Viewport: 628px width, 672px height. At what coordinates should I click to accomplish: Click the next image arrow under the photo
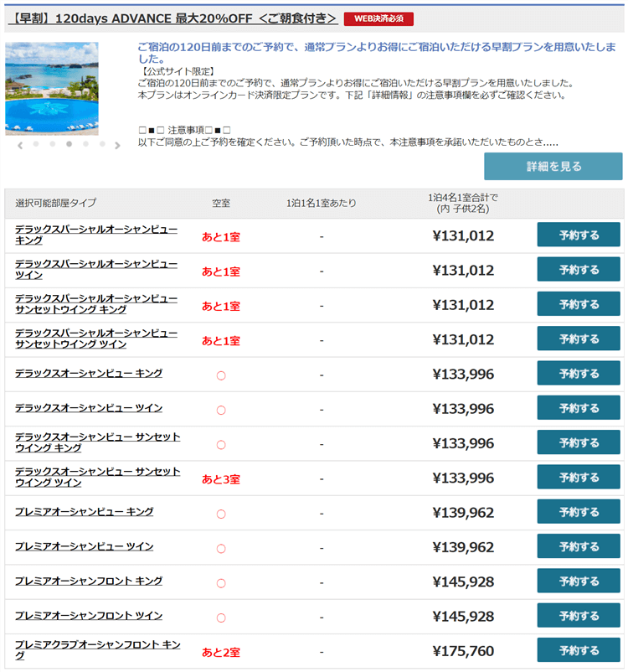point(117,145)
